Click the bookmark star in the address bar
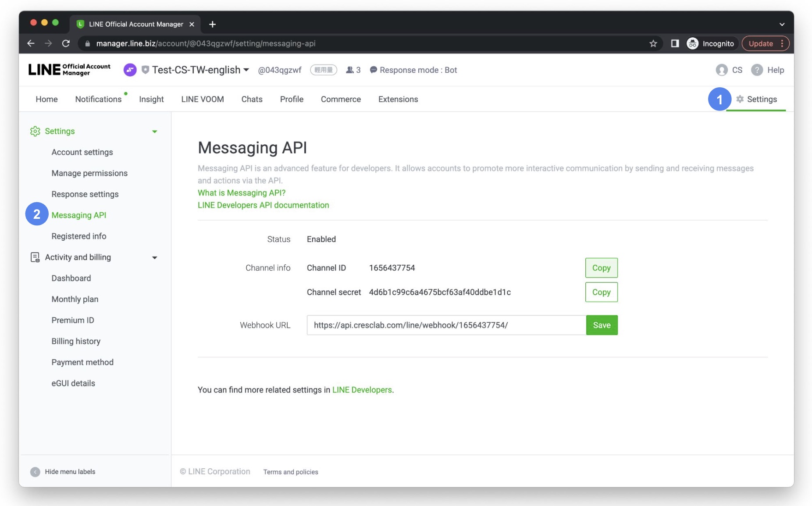This screenshot has width=812, height=506. (x=653, y=43)
